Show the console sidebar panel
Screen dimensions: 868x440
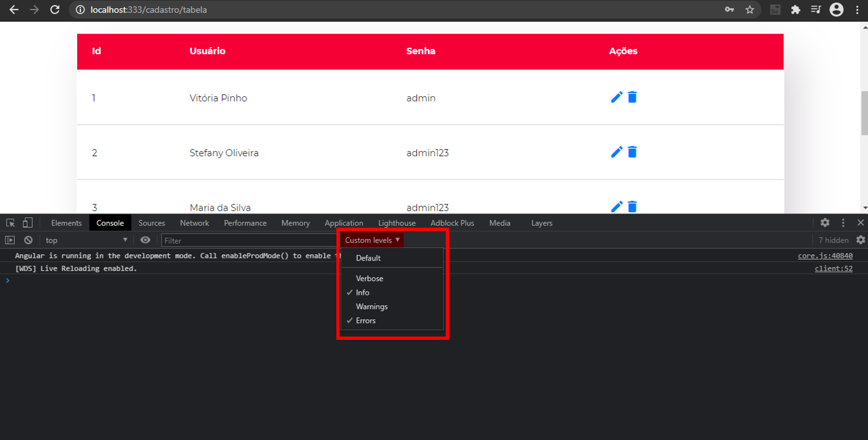tap(10, 240)
